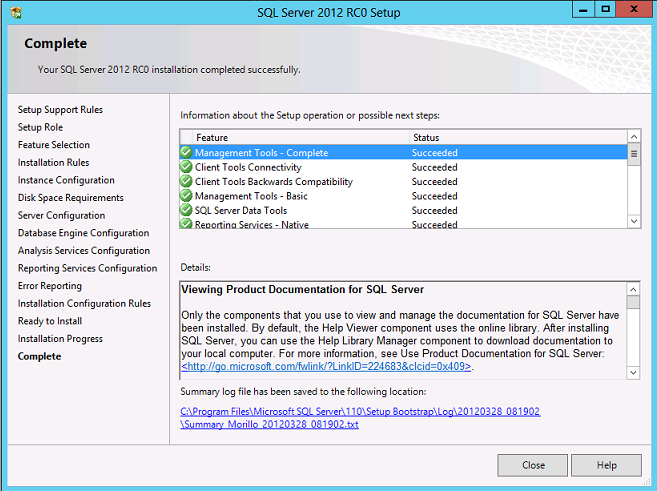Click green check icon beside Client Tools Backwards Compatibility

click(x=186, y=181)
